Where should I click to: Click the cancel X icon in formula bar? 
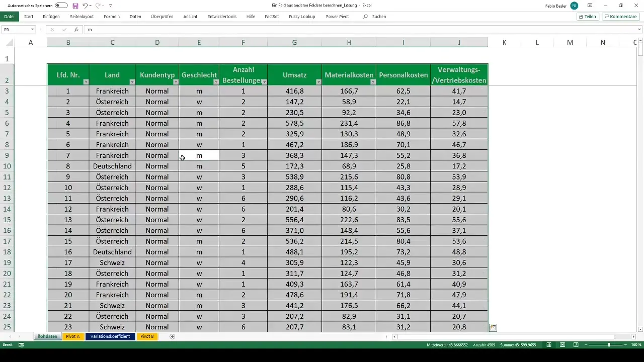pos(52,30)
